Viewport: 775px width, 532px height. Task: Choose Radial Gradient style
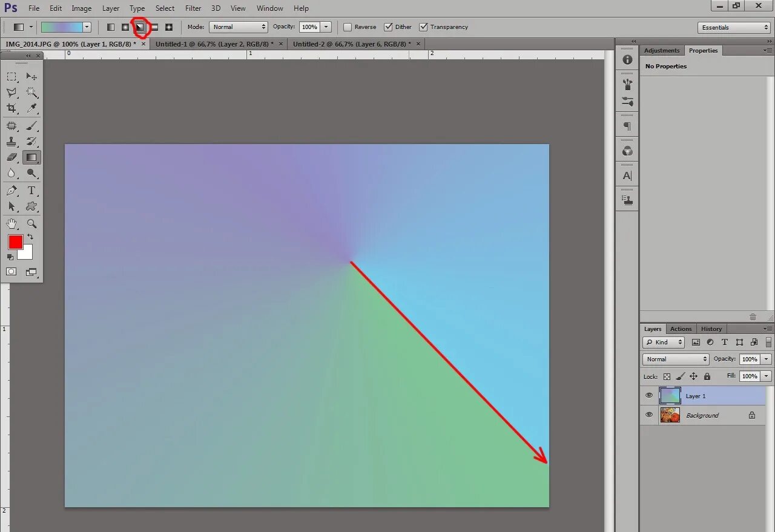point(125,27)
